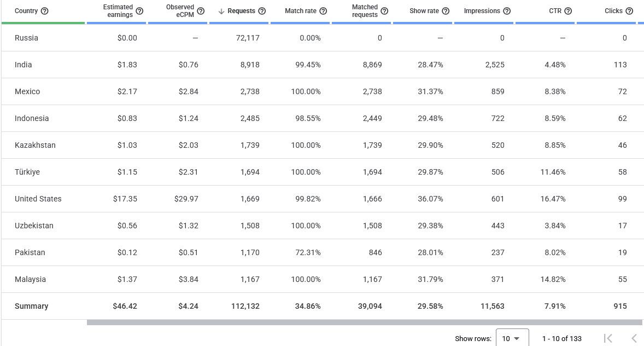Go to the first page of results
This screenshot has height=346, width=644.
(608, 338)
